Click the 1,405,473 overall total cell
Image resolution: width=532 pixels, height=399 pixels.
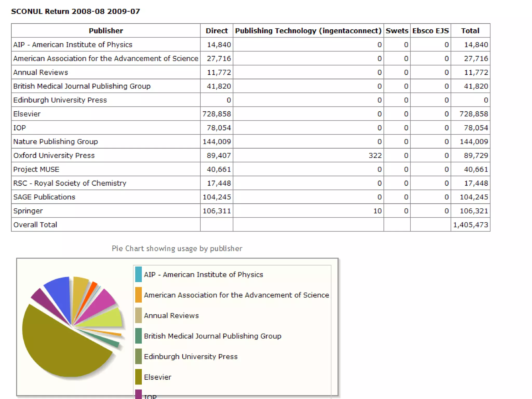[x=470, y=225]
